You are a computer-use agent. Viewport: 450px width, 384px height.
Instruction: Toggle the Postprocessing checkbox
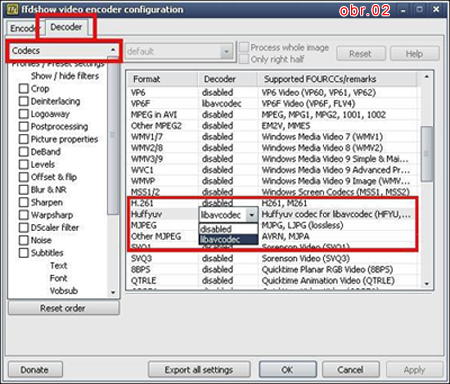24,127
